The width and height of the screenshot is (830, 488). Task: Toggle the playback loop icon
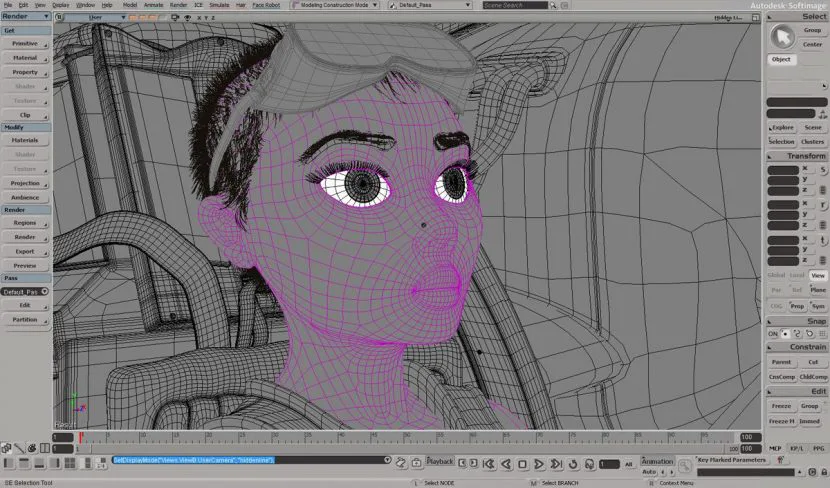pos(573,464)
